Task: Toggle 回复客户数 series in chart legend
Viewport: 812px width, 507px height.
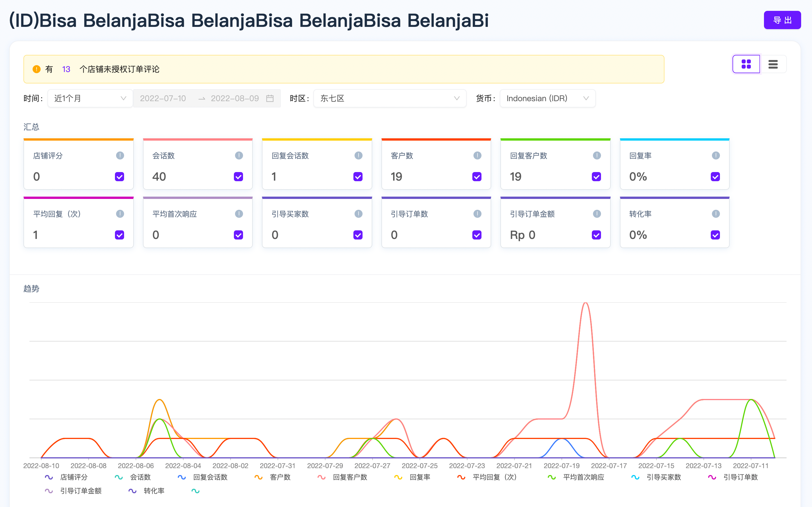Action: click(342, 477)
